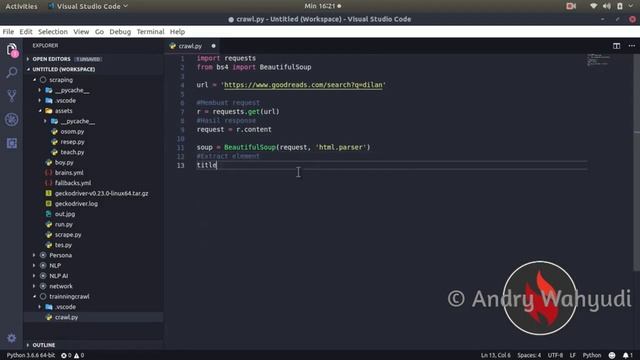Select geckodriver tar.gz archive file
Image resolution: width=640 pixels, height=360 pixels.
point(101,193)
